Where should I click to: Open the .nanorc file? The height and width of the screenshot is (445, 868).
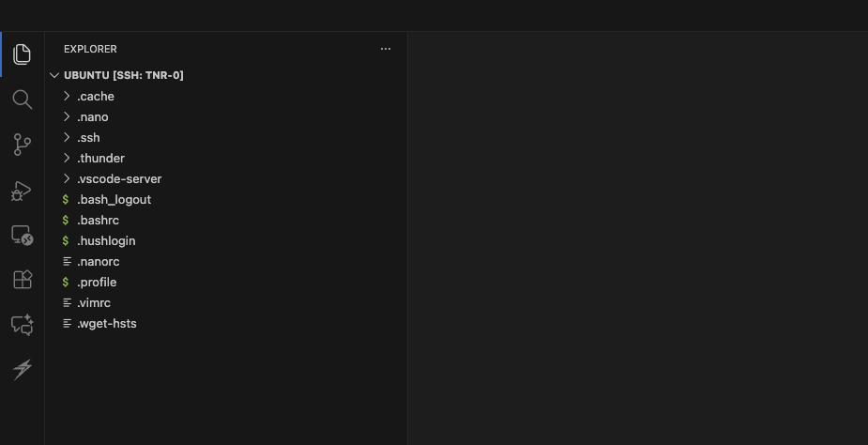click(x=226, y=262)
